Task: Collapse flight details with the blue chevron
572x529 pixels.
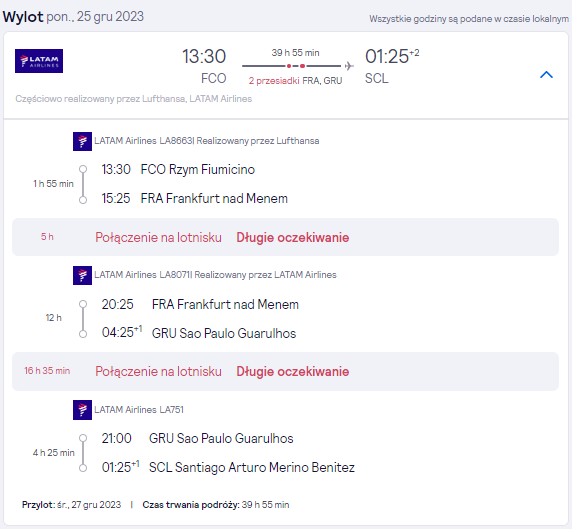Action: pyautogui.click(x=546, y=75)
